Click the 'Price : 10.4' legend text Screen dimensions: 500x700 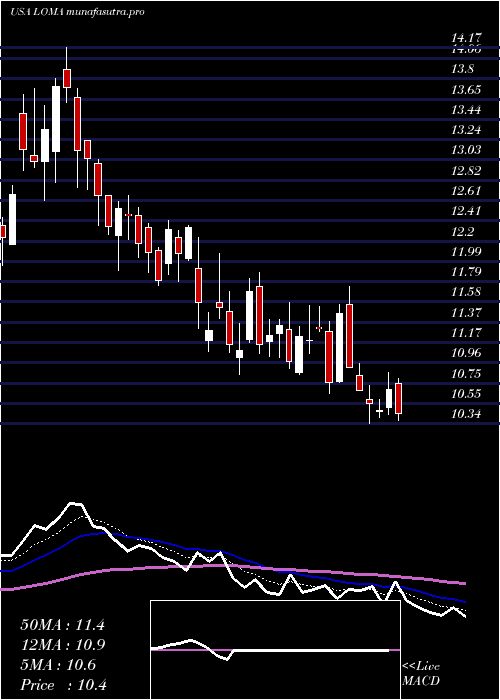pos(62,685)
